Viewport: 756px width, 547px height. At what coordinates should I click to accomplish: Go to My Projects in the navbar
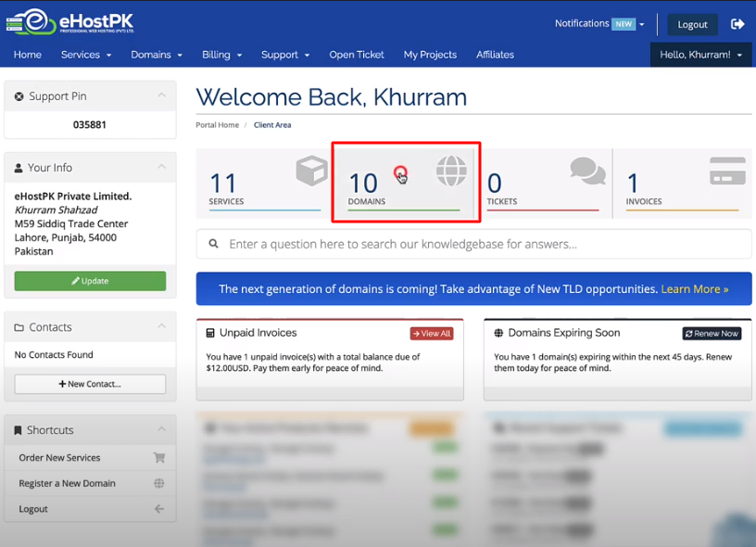point(430,55)
